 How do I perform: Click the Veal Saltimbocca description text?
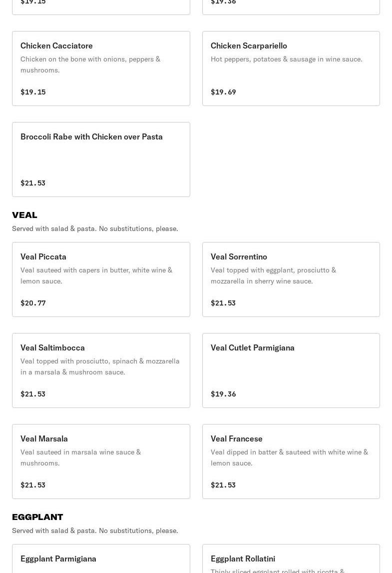click(100, 366)
